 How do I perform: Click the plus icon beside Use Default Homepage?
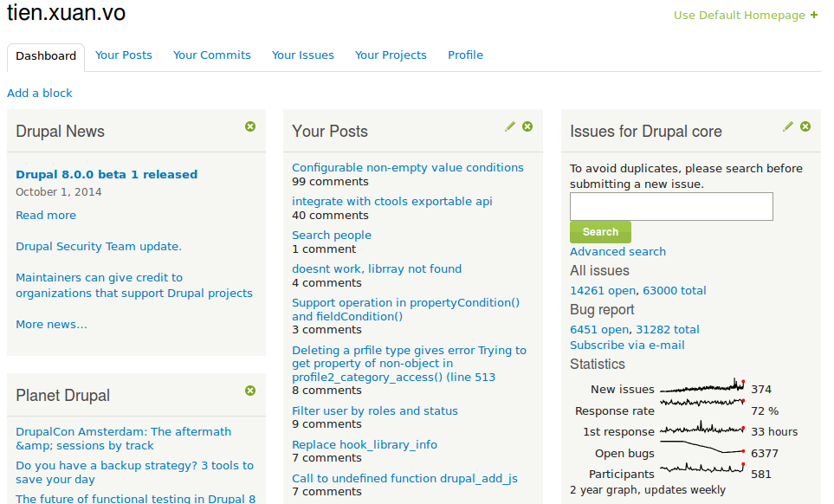[x=814, y=15]
